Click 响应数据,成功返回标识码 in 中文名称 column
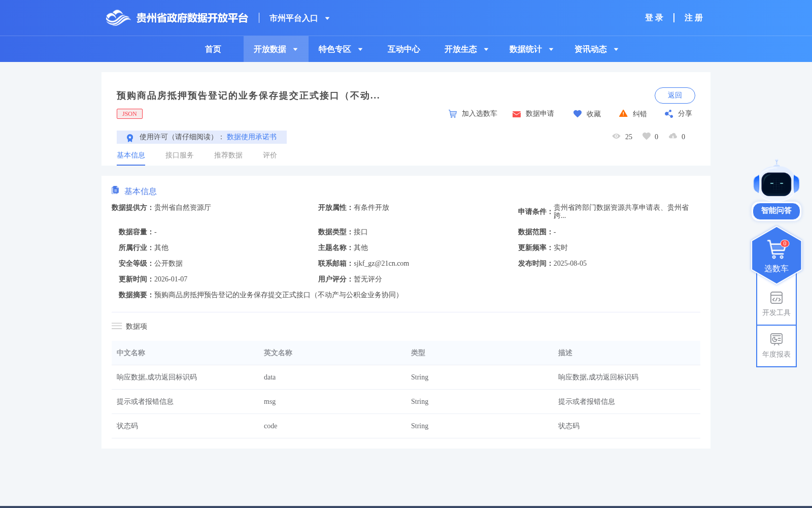 [x=157, y=377]
